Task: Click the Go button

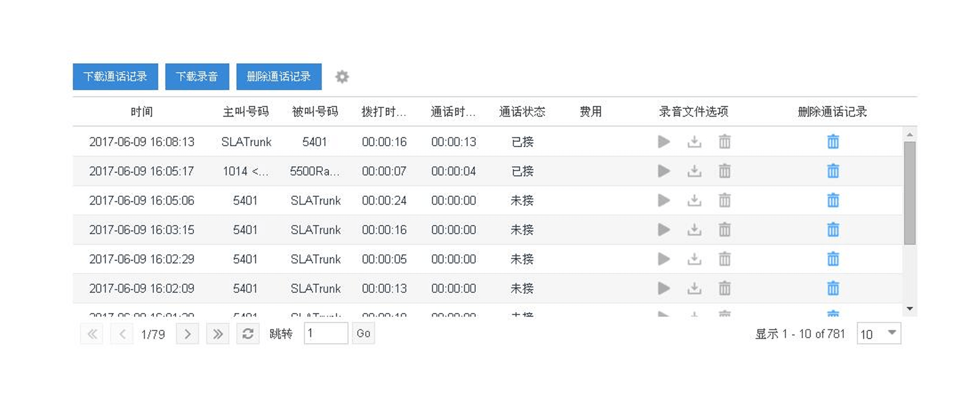Action: click(363, 333)
